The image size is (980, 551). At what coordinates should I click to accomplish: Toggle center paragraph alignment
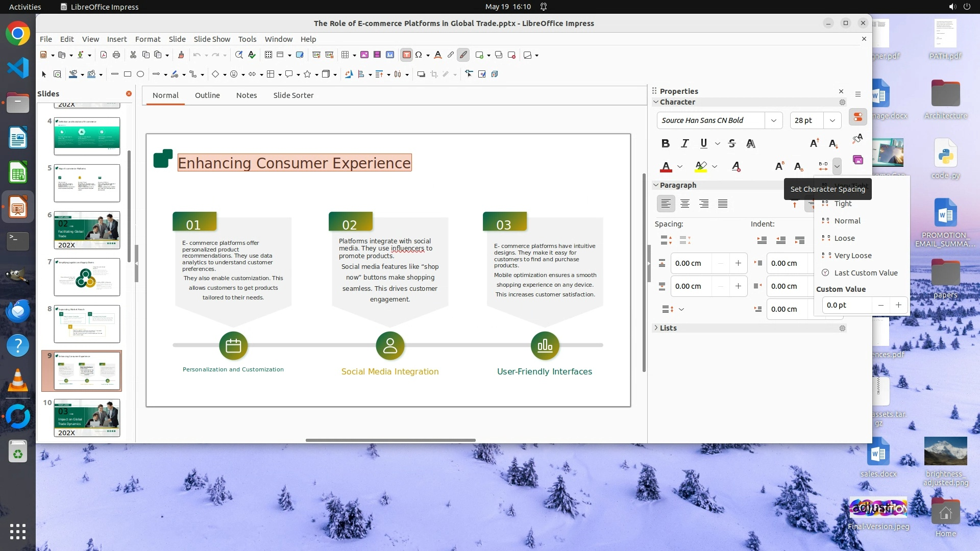[684, 204]
